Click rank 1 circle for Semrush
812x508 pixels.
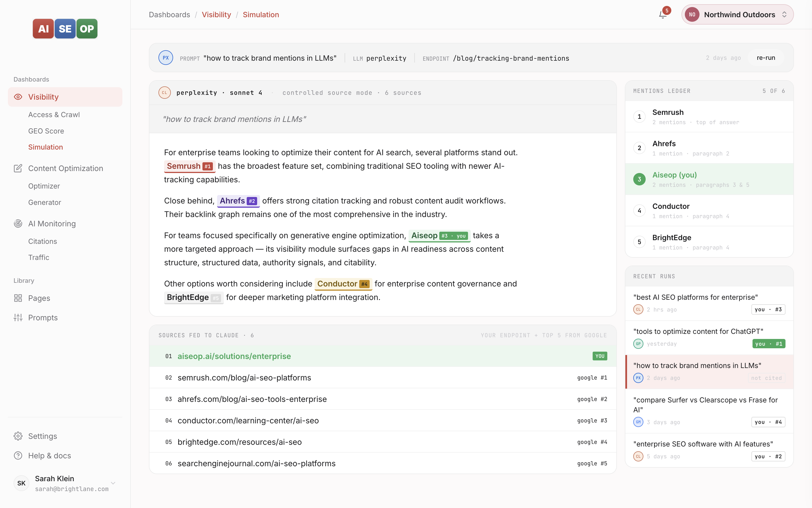[639, 117]
